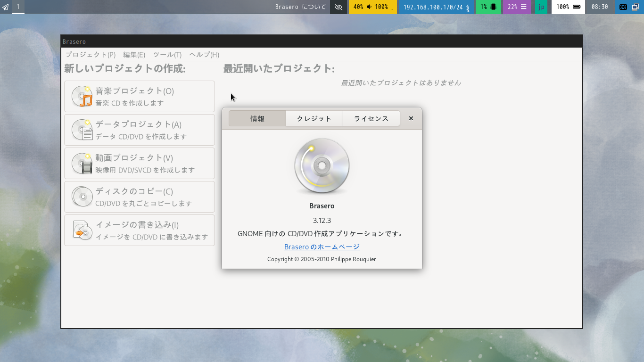Click the 最近開いたプロジェクト: heading
The width and height of the screenshot is (644, 362).
(x=279, y=68)
